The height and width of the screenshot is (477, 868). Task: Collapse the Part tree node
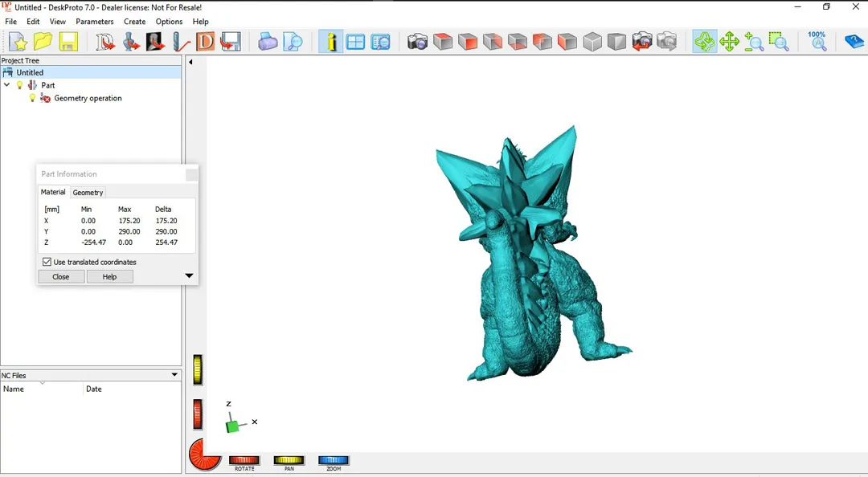tap(7, 85)
